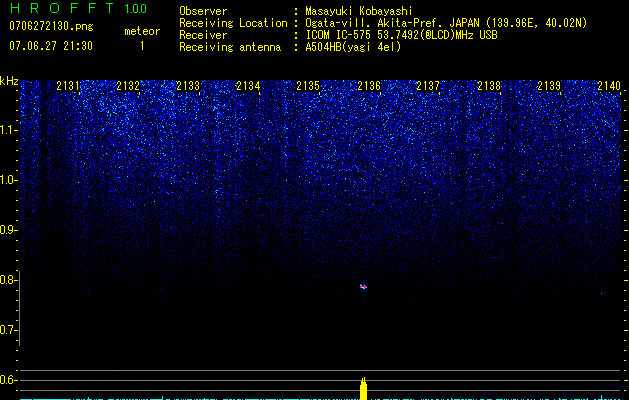Select the location text Ogata-vill. Akita-Pref. JAPAN
This screenshot has height=400, width=629.
tap(393, 23)
